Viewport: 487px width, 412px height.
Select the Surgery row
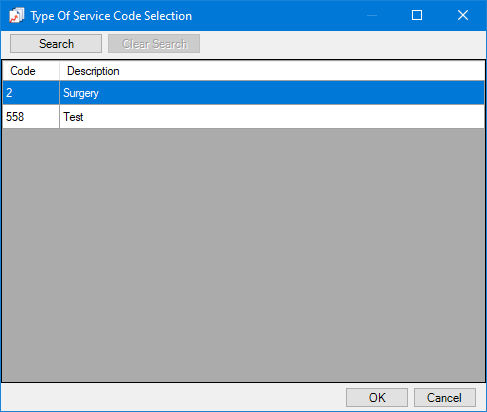click(x=244, y=93)
